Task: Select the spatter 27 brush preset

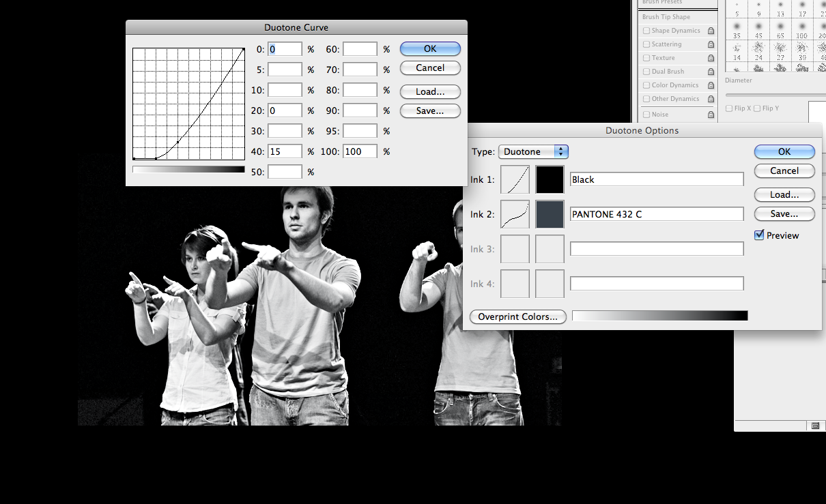Action: pos(780,51)
